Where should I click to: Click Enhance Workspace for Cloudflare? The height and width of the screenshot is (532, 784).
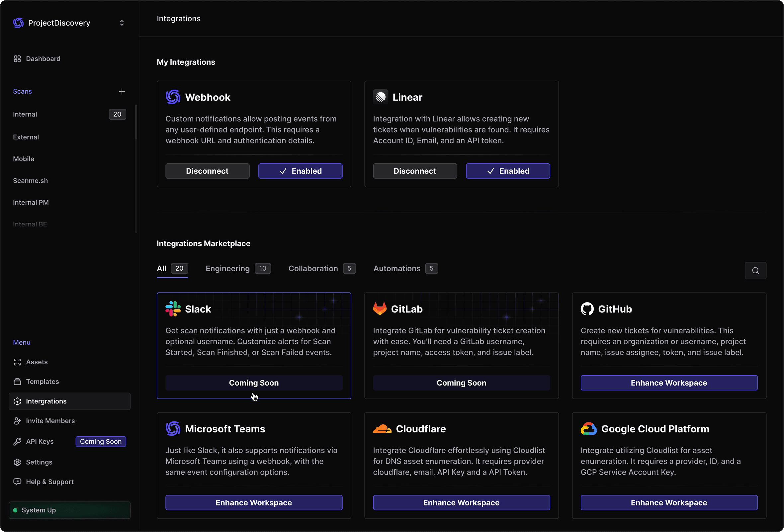[462, 503]
